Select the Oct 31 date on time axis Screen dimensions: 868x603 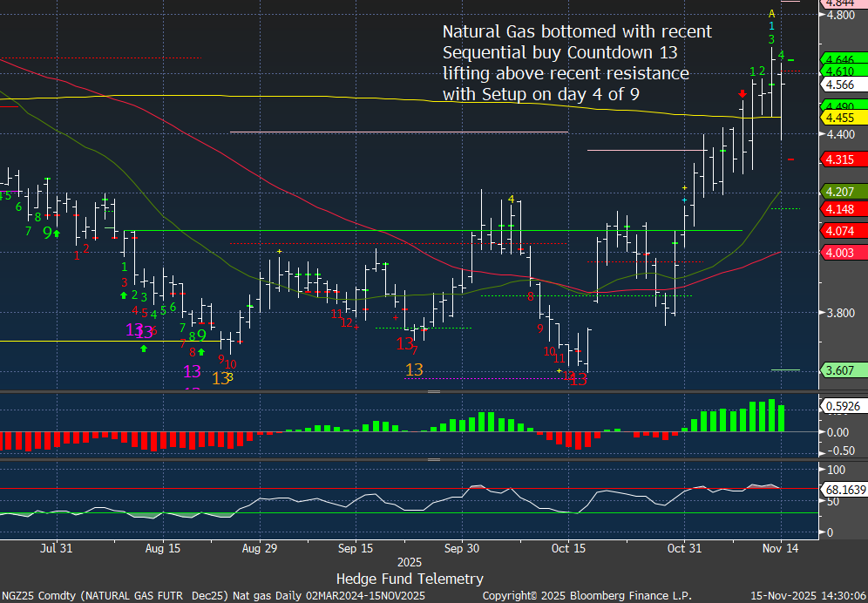pos(683,549)
